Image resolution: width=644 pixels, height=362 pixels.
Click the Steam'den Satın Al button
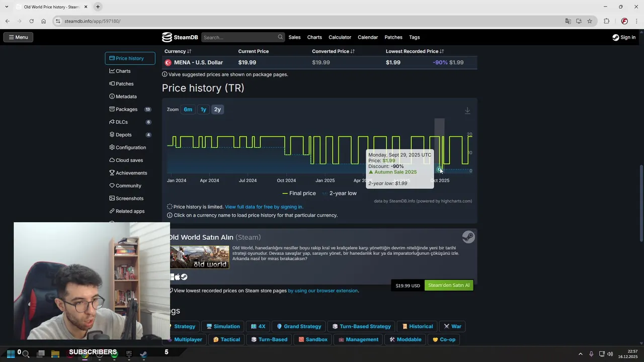coord(449,286)
